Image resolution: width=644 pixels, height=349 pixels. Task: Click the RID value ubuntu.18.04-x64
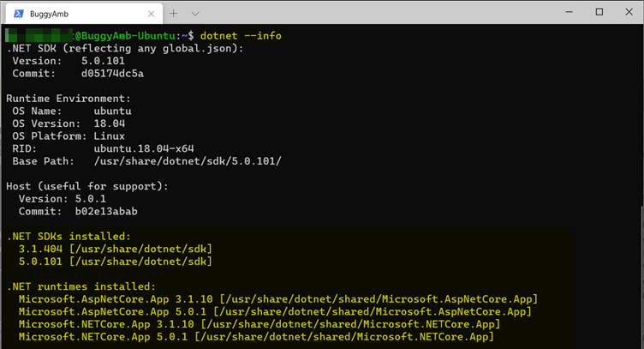click(144, 148)
